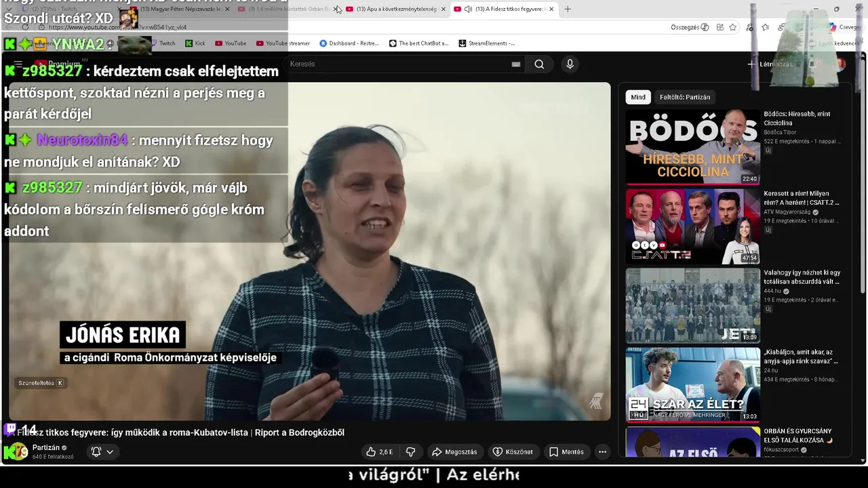Send Super Thanks with Köszönet button
Viewport: 868px width, 488px height.
tap(513, 452)
